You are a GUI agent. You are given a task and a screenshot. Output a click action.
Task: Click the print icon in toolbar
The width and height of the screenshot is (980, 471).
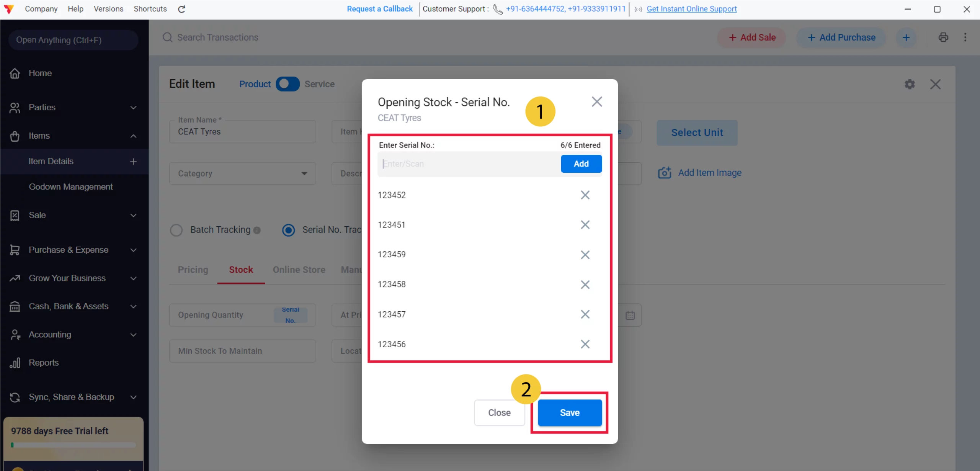click(943, 37)
